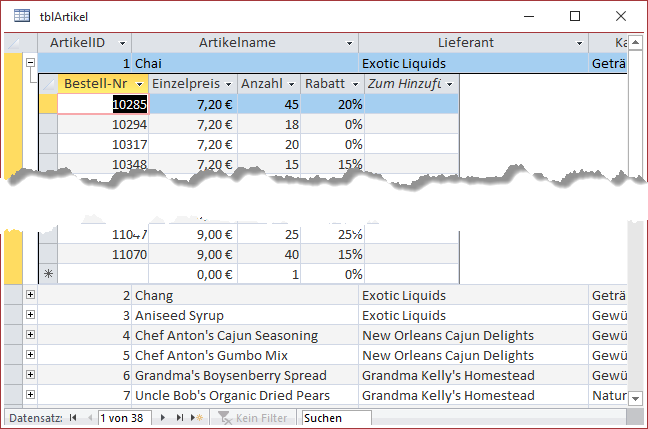Click the record number box '1 von 38'

click(124, 418)
